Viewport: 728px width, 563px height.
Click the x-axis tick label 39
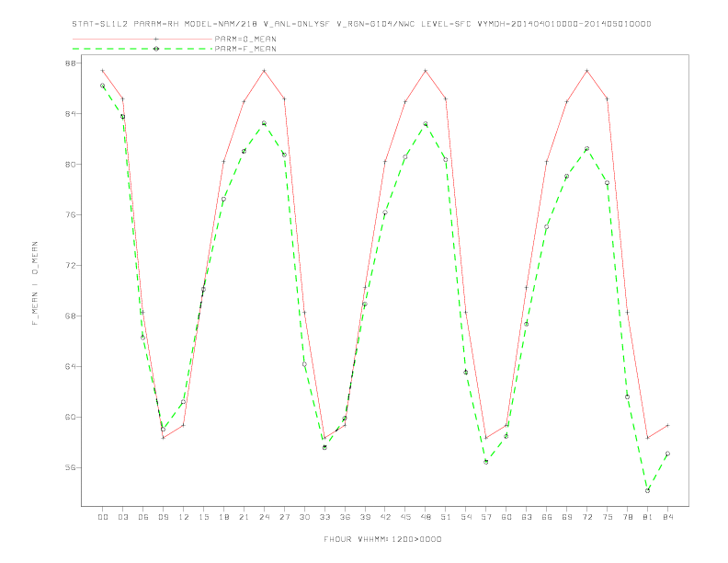point(365,517)
